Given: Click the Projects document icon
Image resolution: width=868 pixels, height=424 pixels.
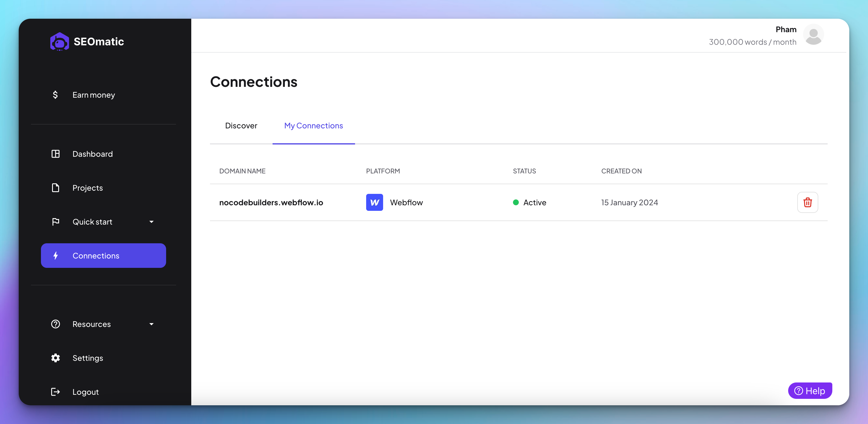Looking at the screenshot, I should click(x=56, y=188).
